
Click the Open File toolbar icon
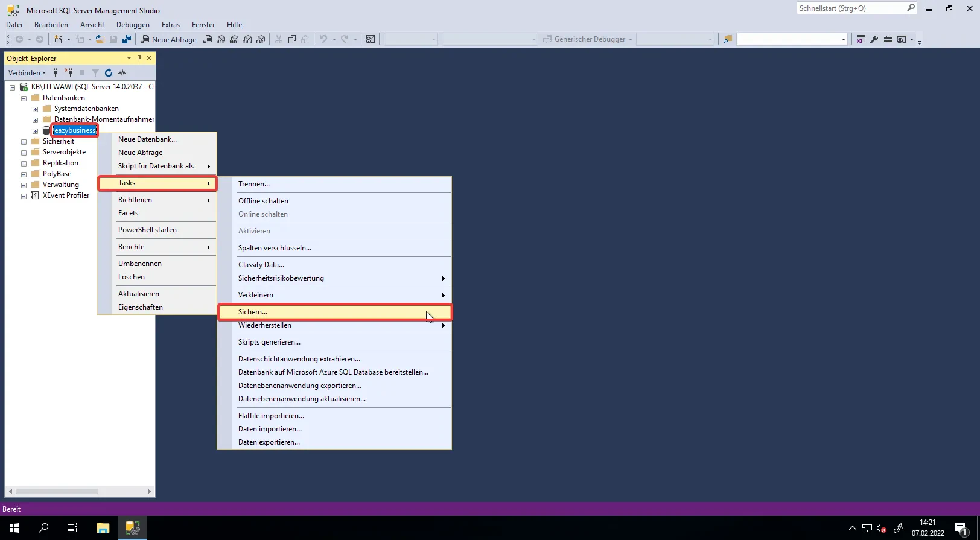[100, 39]
